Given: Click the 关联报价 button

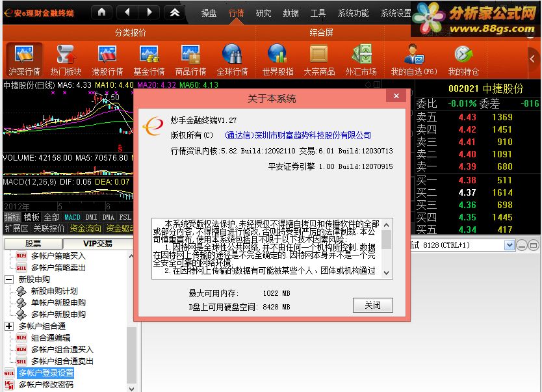Looking at the screenshot, I should [x=48, y=228].
